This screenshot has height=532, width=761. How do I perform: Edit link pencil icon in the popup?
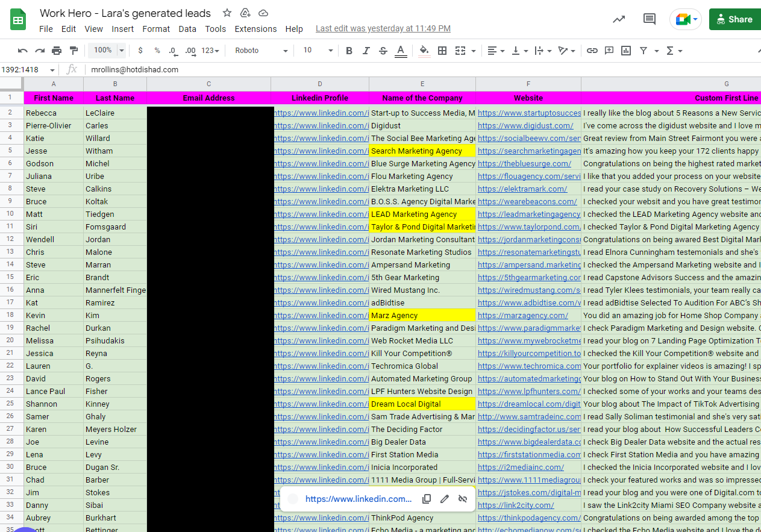point(445,499)
